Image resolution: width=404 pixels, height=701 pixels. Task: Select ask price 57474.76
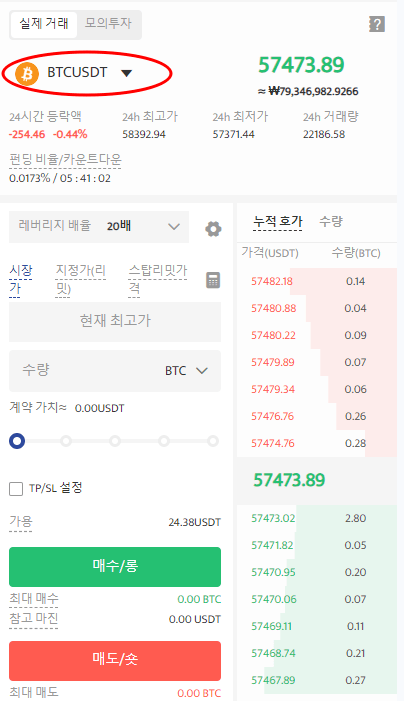(273, 443)
